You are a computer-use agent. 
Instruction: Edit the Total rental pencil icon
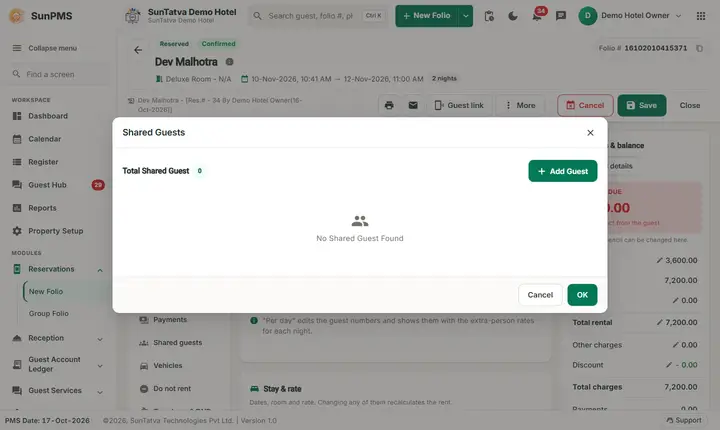pos(659,322)
